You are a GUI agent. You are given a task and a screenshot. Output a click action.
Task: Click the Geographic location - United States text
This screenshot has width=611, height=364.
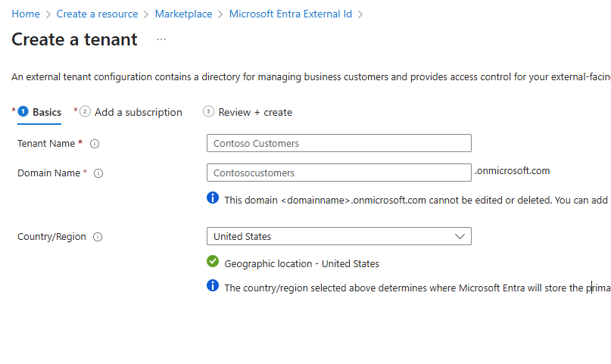(x=301, y=263)
